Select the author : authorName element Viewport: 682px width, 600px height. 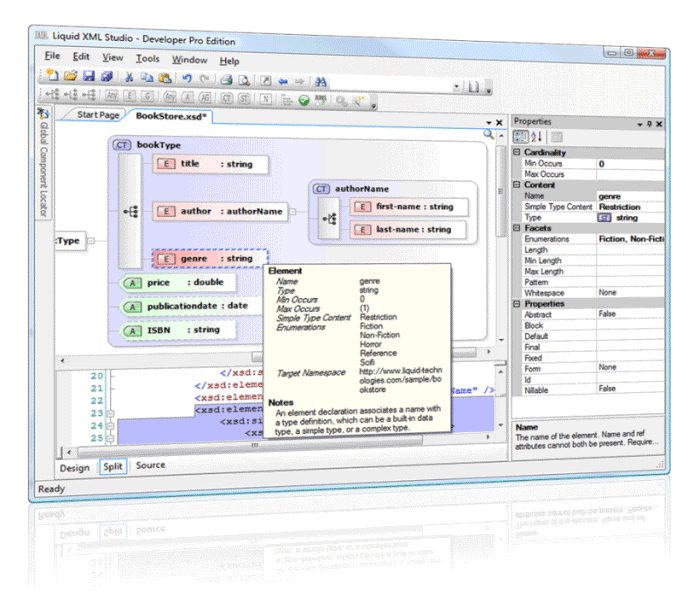pyautogui.click(x=220, y=211)
